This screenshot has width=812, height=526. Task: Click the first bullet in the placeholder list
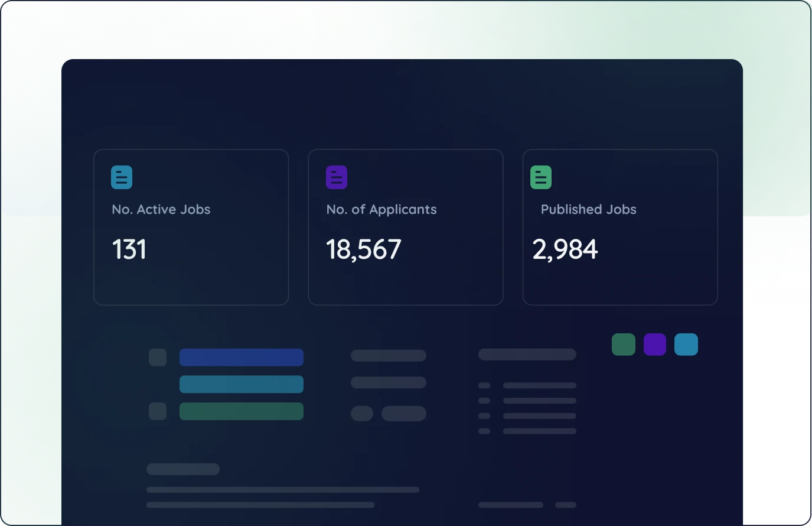484,385
